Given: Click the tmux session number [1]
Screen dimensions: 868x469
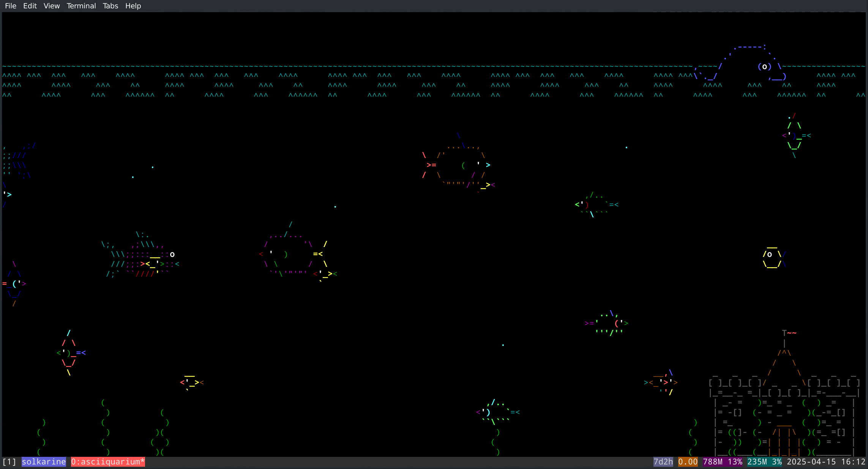Looking at the screenshot, I should pos(9,462).
